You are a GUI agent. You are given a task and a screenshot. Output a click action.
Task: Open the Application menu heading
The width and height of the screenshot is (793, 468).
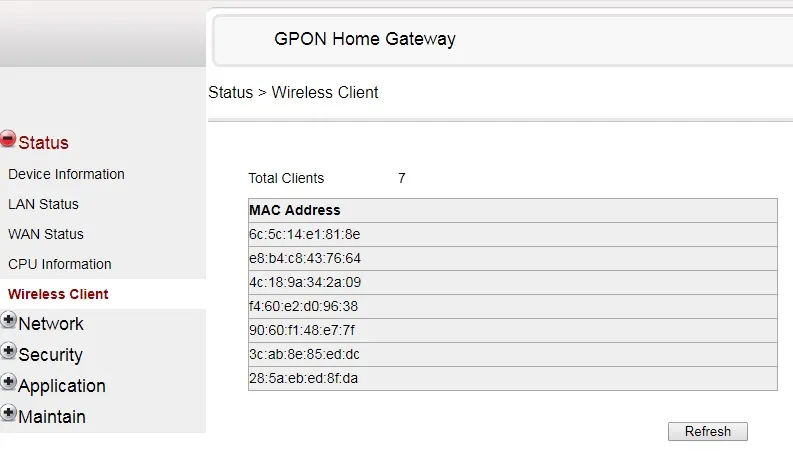(x=61, y=386)
